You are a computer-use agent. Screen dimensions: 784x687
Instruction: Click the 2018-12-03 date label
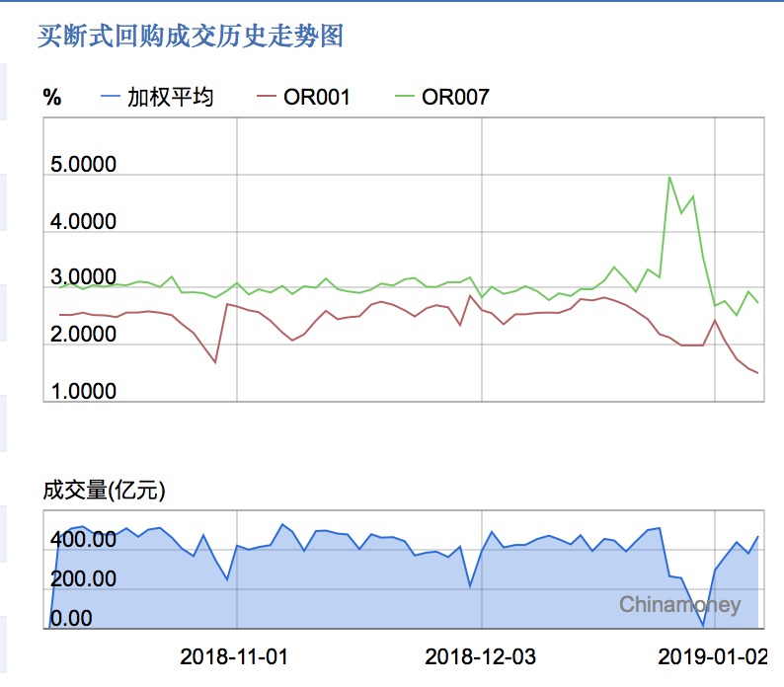click(x=480, y=657)
